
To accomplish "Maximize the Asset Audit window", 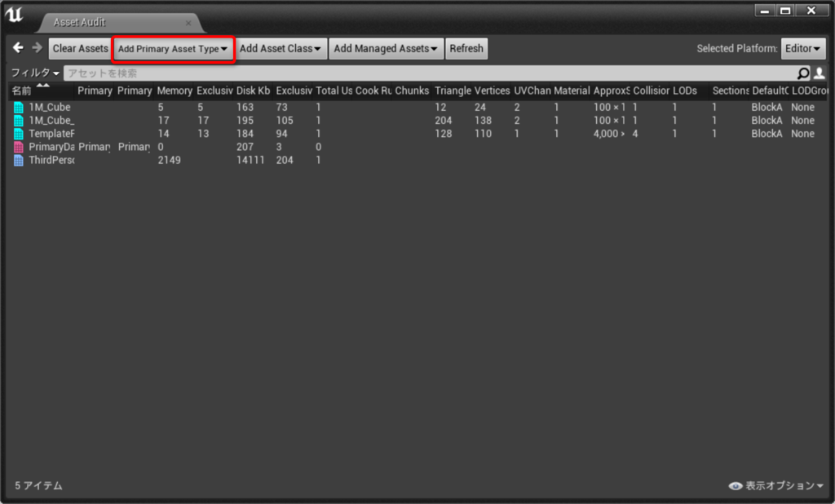I will [x=785, y=10].
